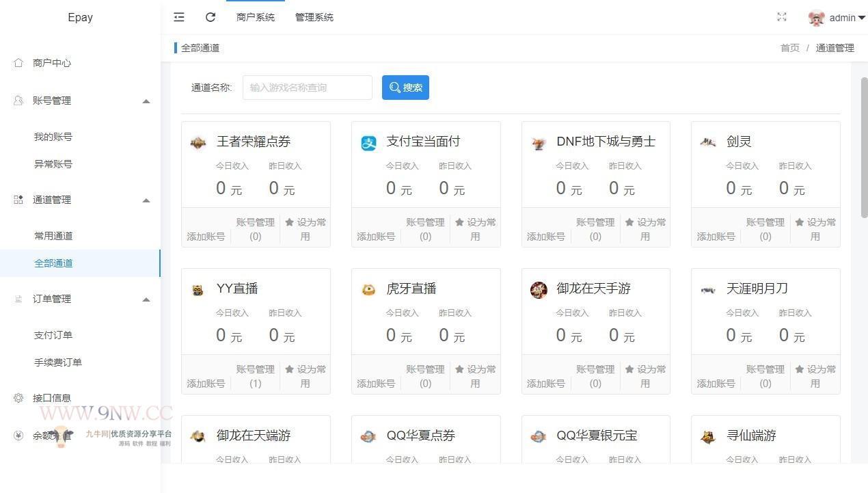Click the admin avatar picture
The height and width of the screenshot is (493, 868).
pyautogui.click(x=816, y=18)
